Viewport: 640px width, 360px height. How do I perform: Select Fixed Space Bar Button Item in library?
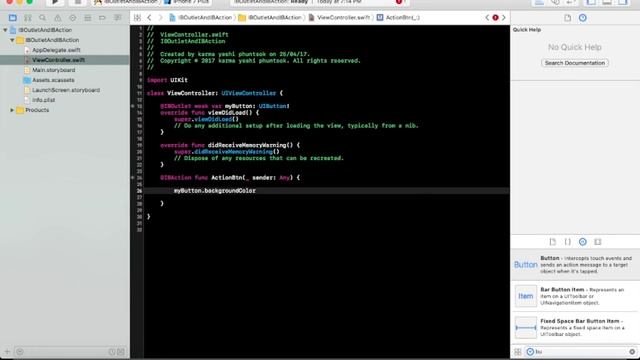tap(575, 327)
